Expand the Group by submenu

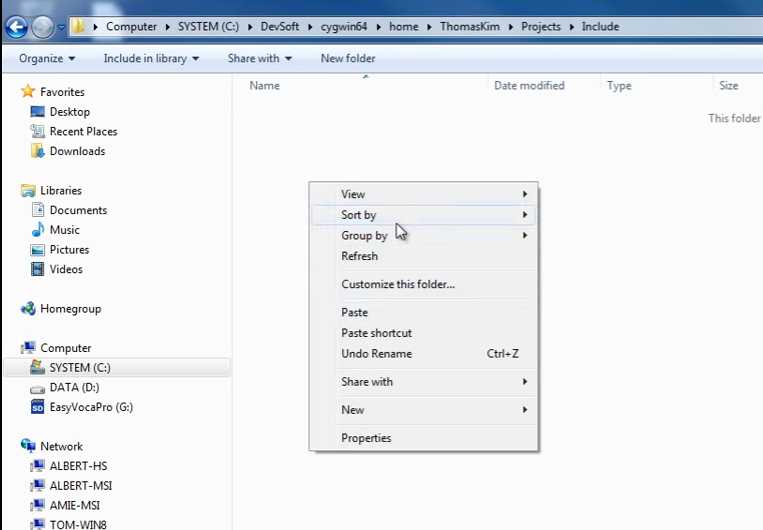[423, 236]
